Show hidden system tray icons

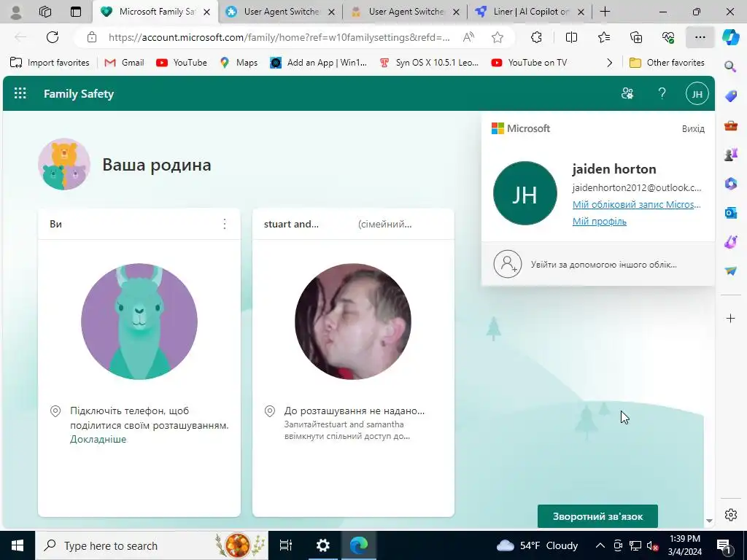pos(600,545)
